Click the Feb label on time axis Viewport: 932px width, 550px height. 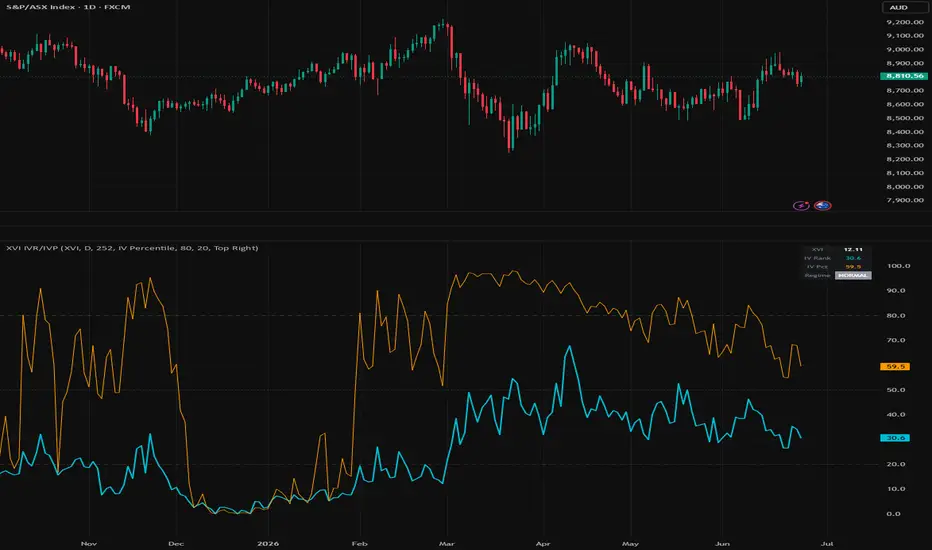click(x=360, y=543)
